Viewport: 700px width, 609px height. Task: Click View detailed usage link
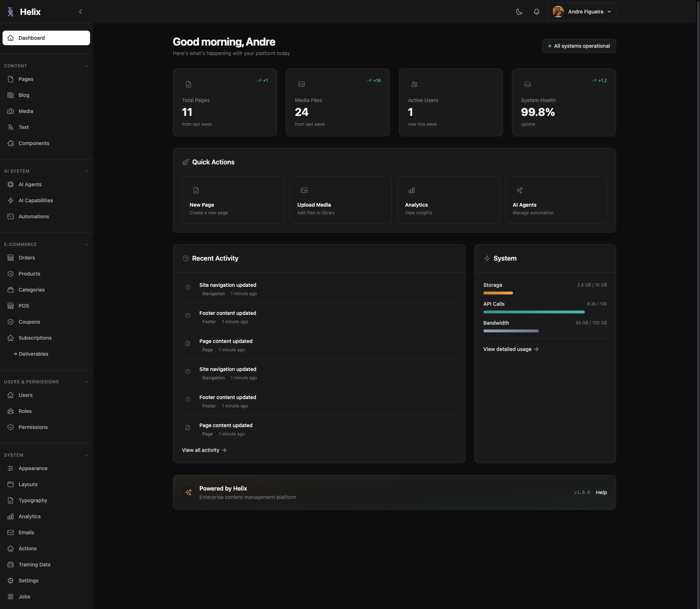coord(511,349)
